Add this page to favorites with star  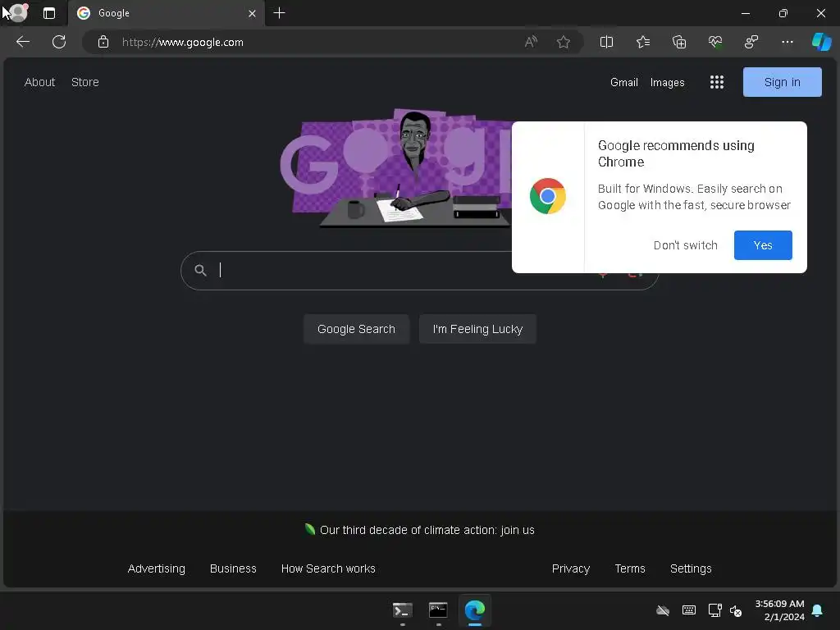coord(563,42)
